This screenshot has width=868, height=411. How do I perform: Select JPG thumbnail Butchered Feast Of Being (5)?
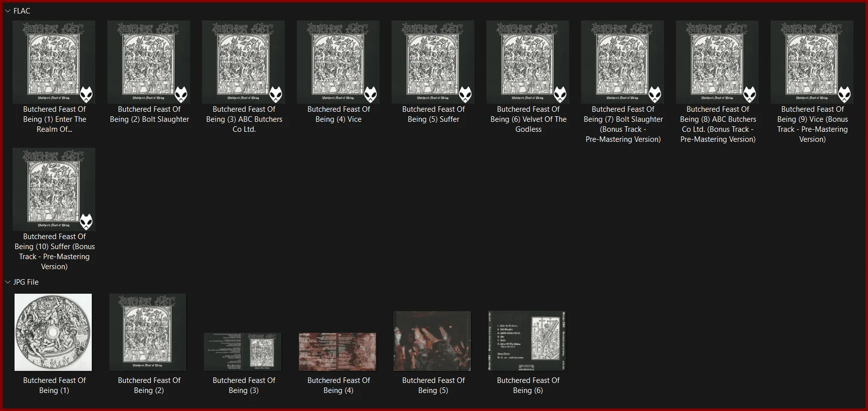coord(432,341)
